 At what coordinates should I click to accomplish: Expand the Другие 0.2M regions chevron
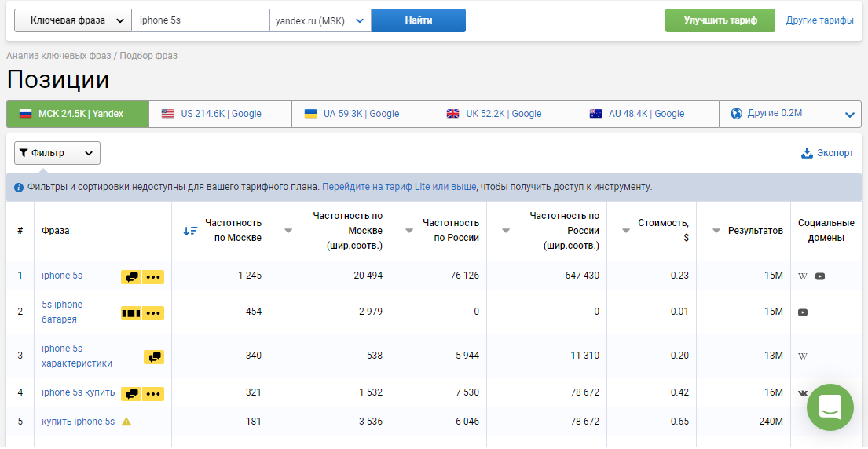click(850, 115)
